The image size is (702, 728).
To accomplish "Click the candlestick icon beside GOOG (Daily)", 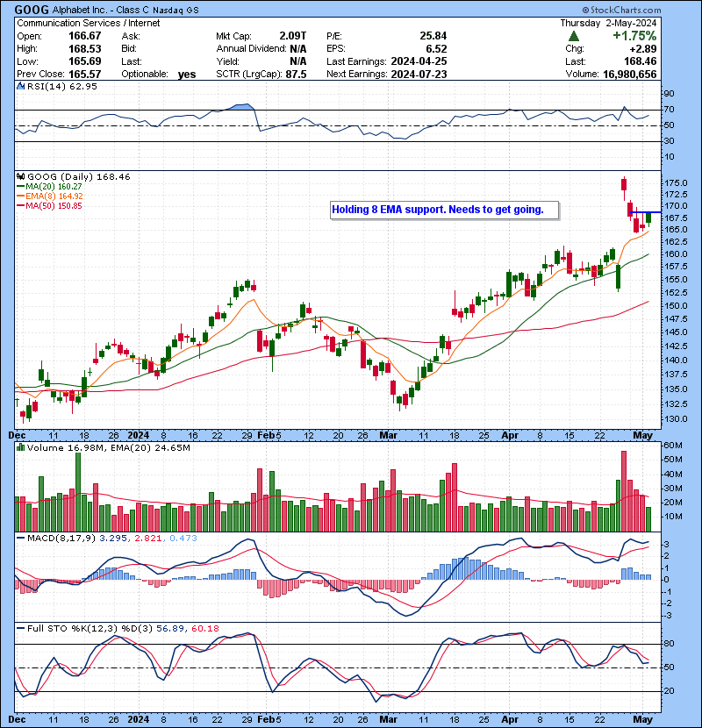I will point(20,176).
